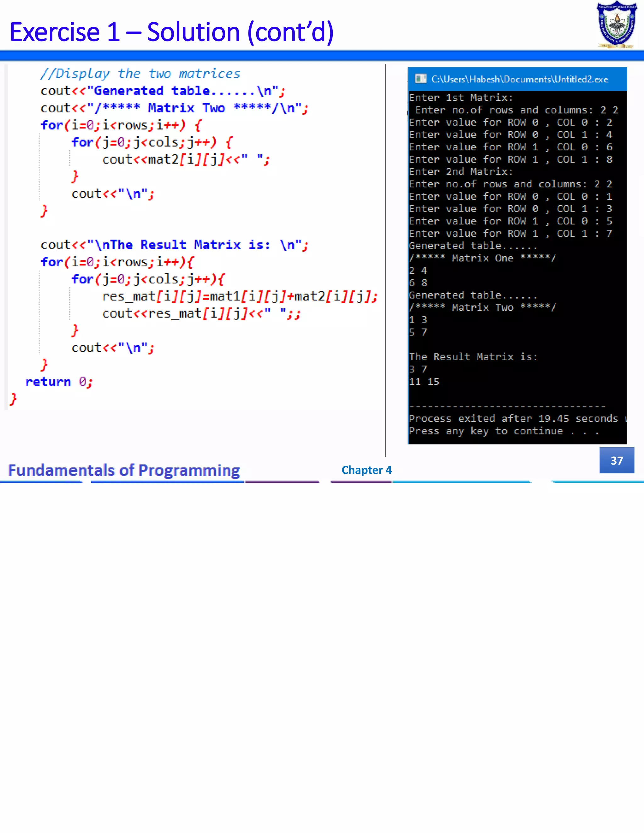Click the Enter 2nd Matrix console line
The height and width of the screenshot is (833, 644).
[461, 172]
